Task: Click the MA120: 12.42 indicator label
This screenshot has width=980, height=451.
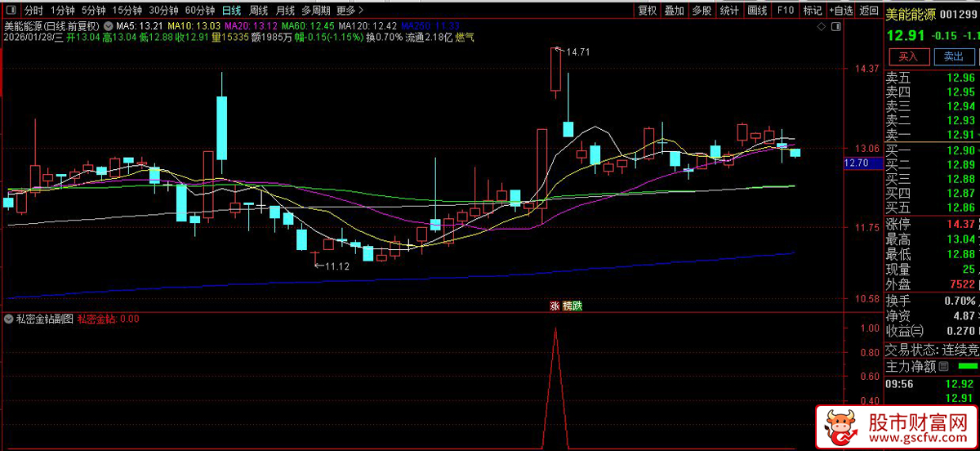Action: click(x=368, y=26)
